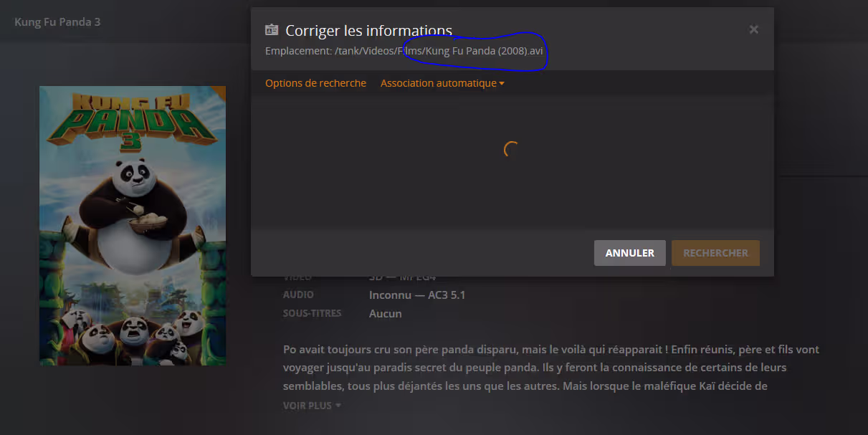Open Options de recherche
Viewport: 868px width, 435px height.
click(315, 83)
